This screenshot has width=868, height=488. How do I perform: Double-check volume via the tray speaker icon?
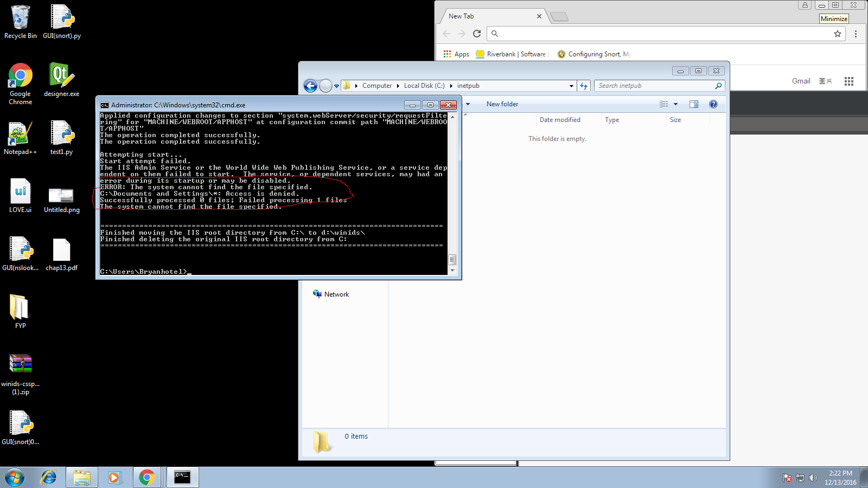click(813, 478)
